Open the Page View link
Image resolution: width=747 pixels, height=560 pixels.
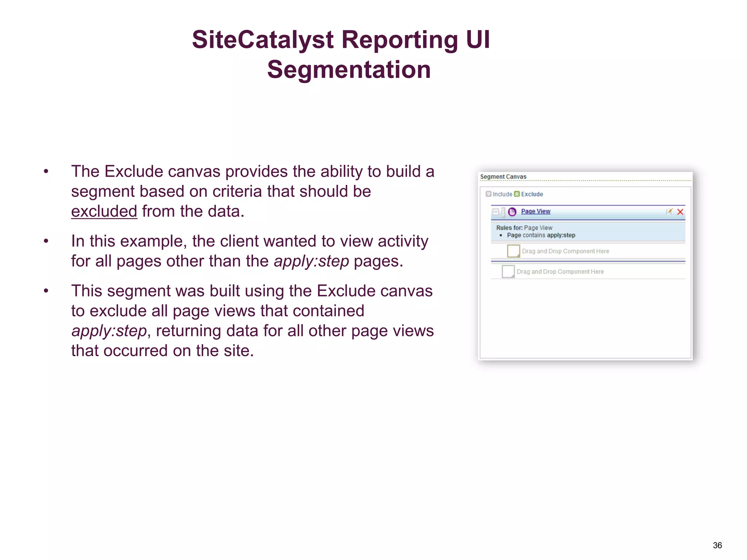(535, 211)
